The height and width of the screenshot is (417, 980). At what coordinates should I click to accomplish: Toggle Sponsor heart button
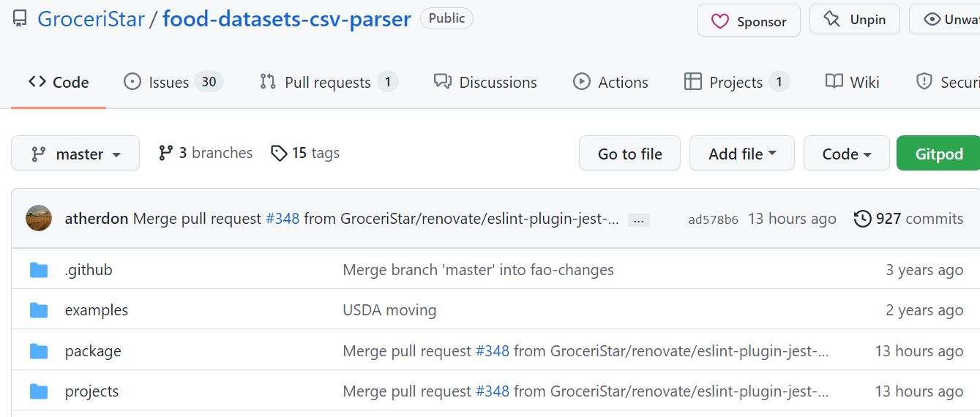point(749,20)
